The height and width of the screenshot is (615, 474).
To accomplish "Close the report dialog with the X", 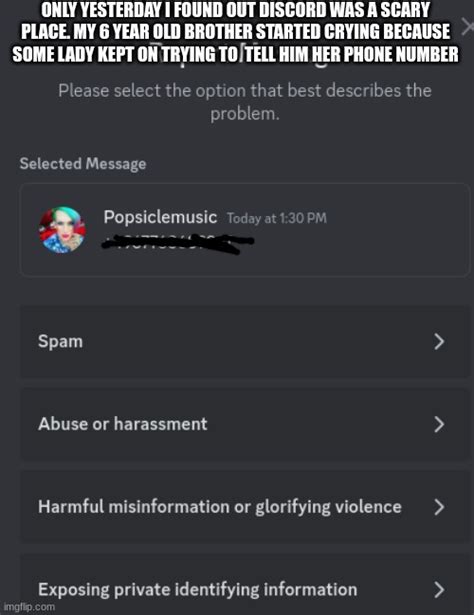I will tap(467, 27).
